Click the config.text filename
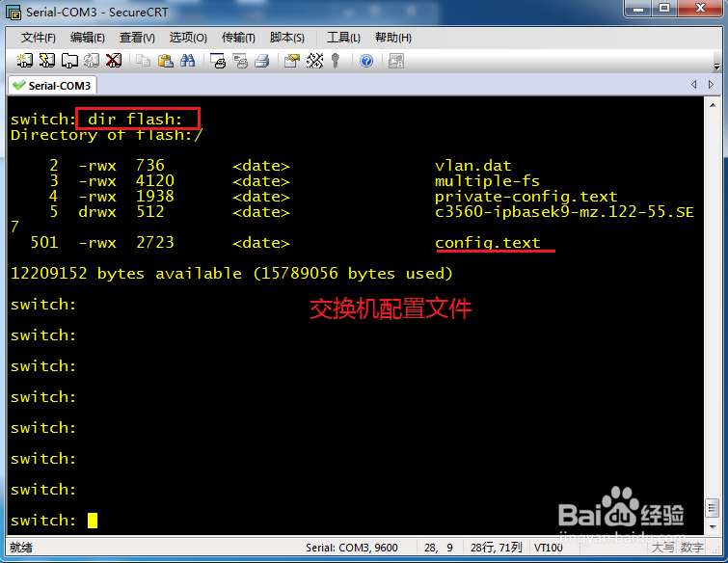 (x=488, y=243)
